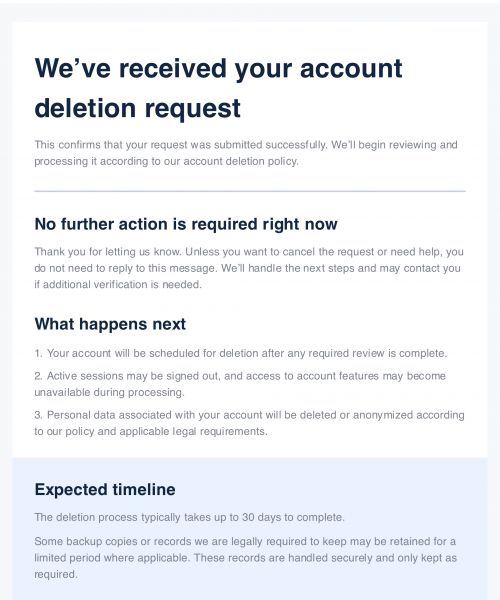Click the horizontal divider under the intro
This screenshot has height=600, width=500.
(250, 191)
